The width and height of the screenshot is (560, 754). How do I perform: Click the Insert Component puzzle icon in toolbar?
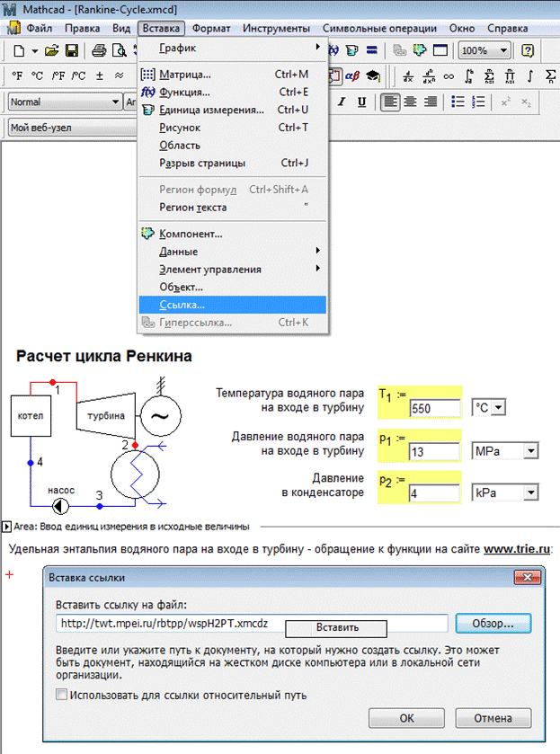coord(420,50)
